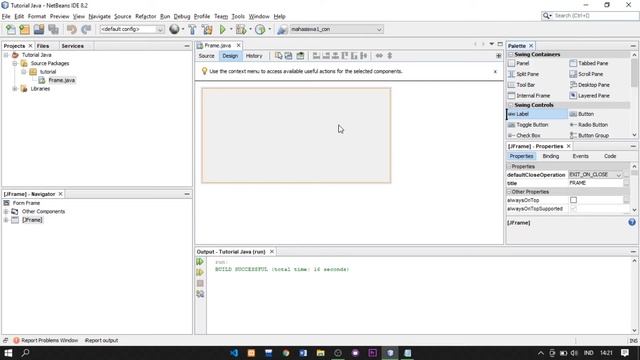
Task: Select the Toggle Button component in Palette
Action: [528, 124]
